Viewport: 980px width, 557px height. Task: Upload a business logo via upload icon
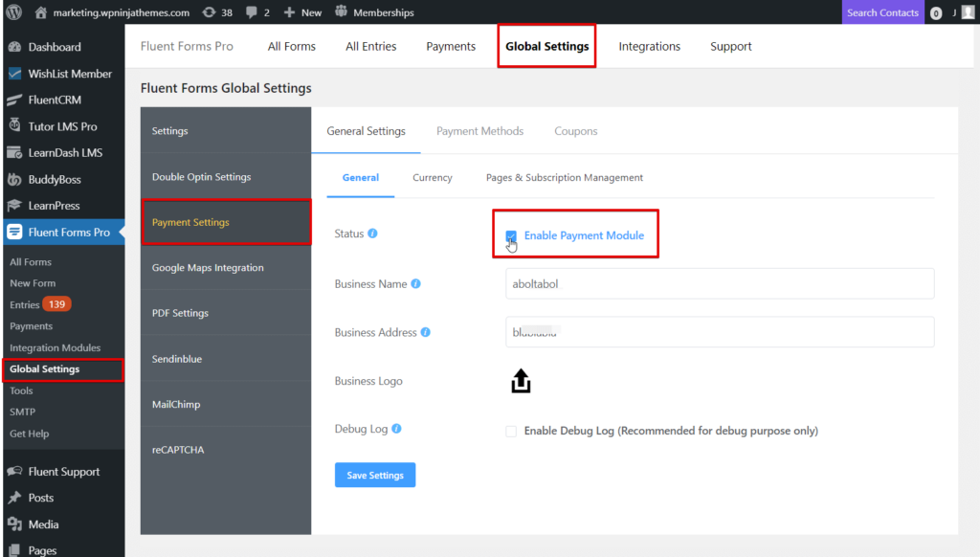pyautogui.click(x=521, y=381)
